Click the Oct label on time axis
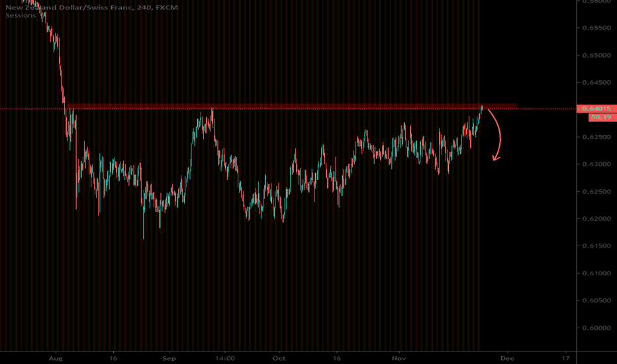Viewport: 617px width, 364px height. coord(279,359)
